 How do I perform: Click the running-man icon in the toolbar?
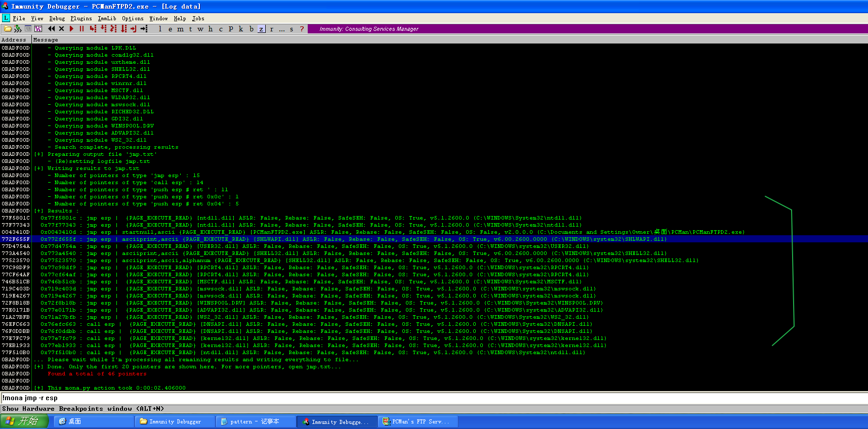(18, 29)
